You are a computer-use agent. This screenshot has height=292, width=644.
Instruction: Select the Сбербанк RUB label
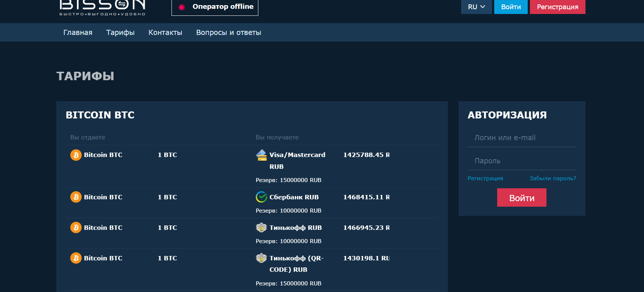click(294, 197)
